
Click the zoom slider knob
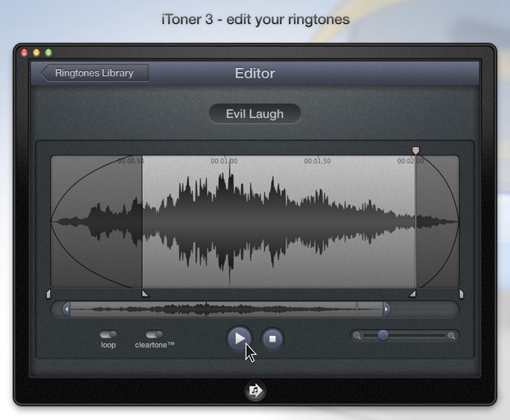tap(383, 335)
